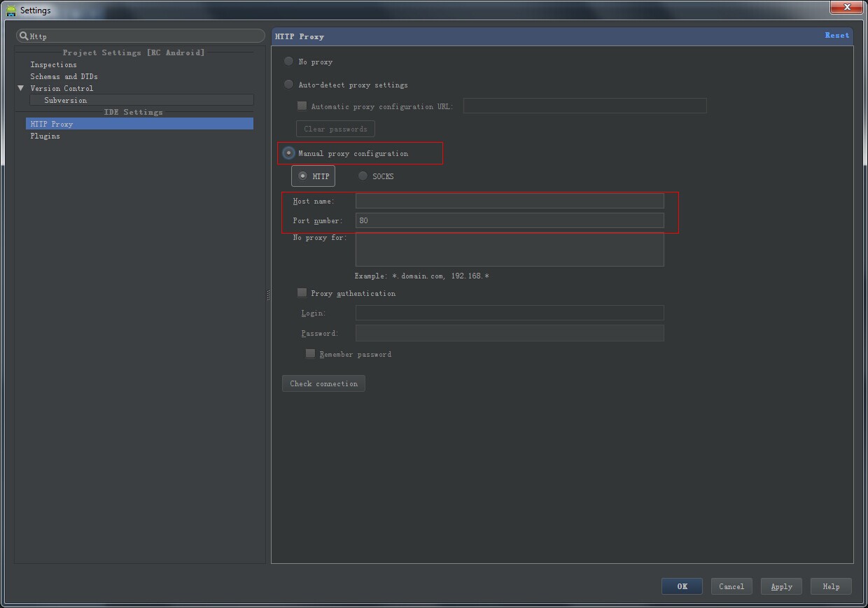Focus the Password field
This screenshot has height=608, width=868.
pyautogui.click(x=510, y=333)
